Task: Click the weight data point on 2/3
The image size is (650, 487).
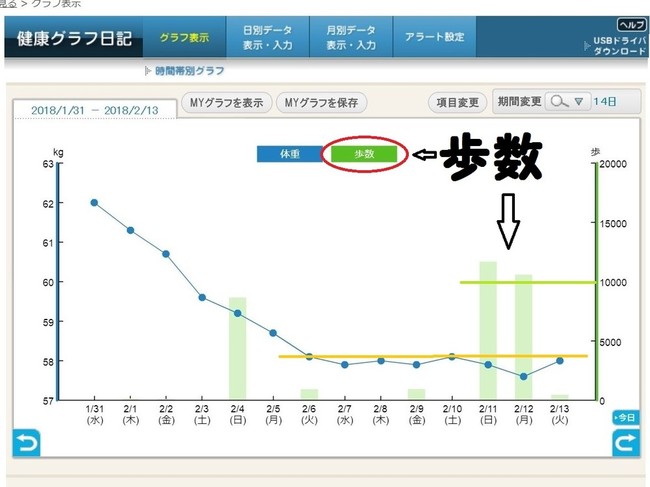Action: pyautogui.click(x=202, y=297)
